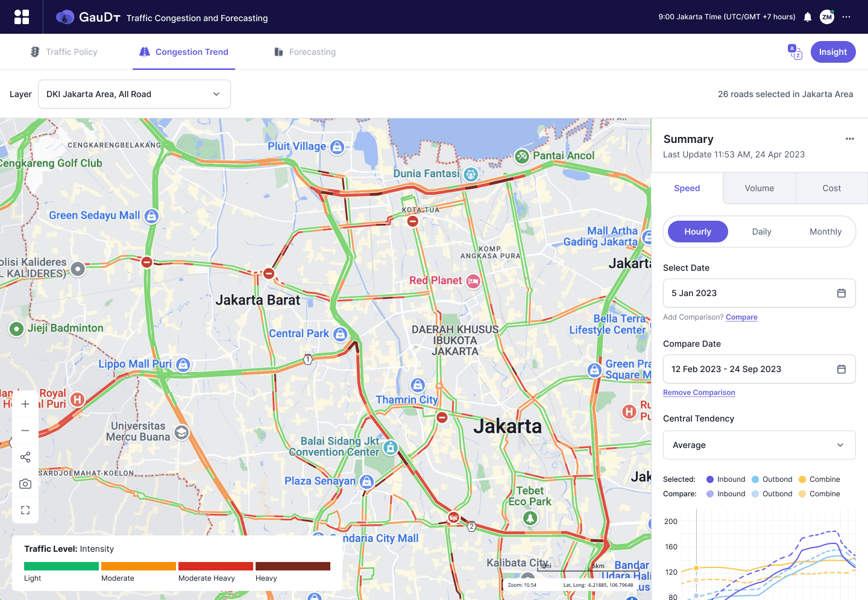Click the GauDT logo icon

(x=65, y=17)
